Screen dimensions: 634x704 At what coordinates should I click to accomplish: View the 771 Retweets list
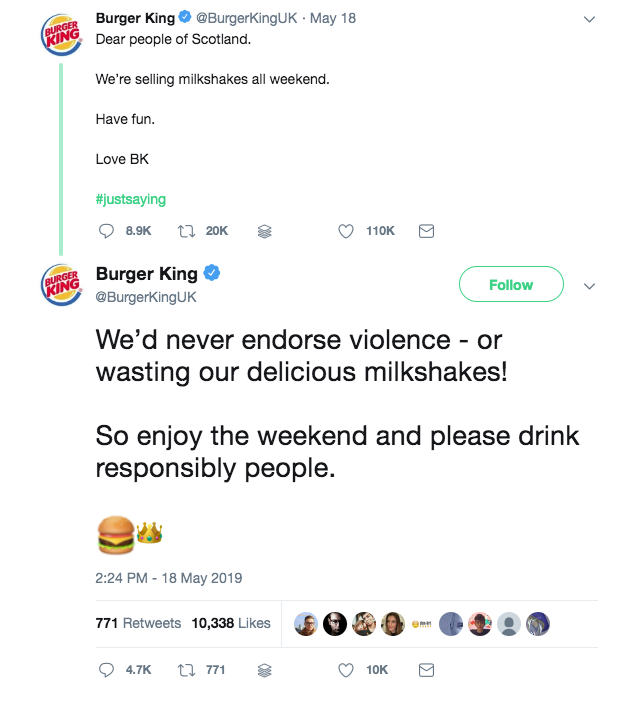[138, 623]
